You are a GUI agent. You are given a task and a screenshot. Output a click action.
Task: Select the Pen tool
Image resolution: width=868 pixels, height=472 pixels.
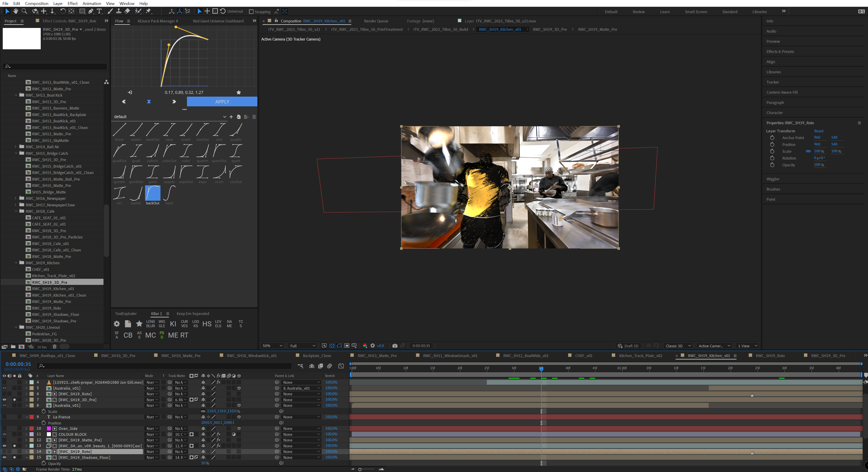[91, 11]
